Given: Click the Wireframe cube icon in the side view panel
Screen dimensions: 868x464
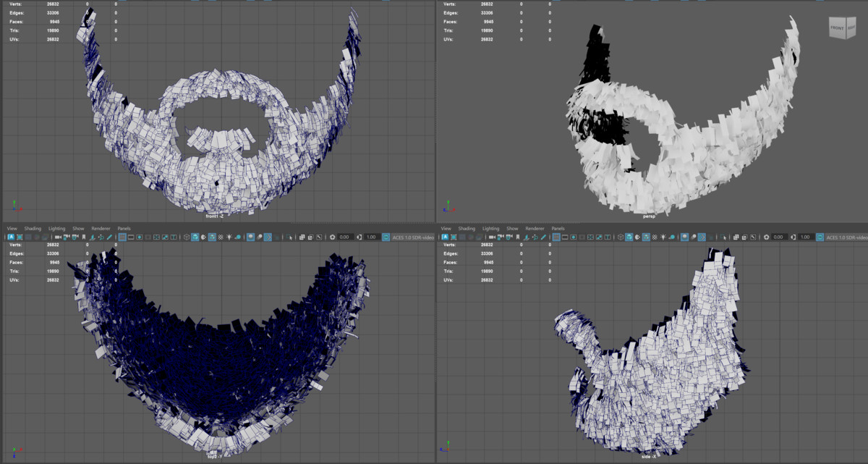Looking at the screenshot, I should [x=620, y=237].
